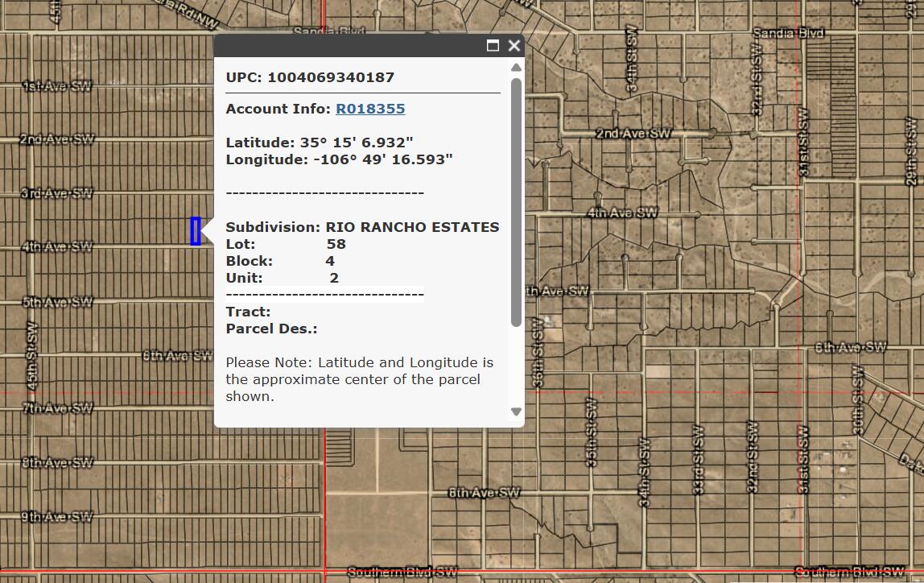
Task: Click the Latitude value in popup
Action: click(x=357, y=142)
